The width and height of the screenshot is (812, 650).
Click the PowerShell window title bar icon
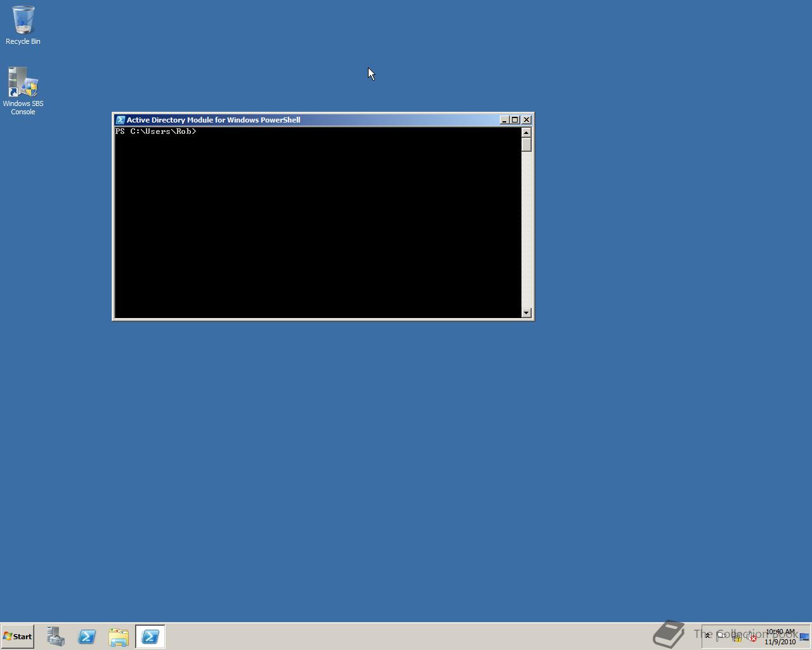point(120,119)
